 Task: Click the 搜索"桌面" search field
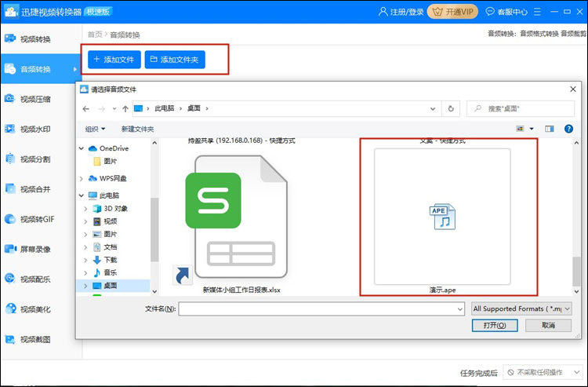(x=521, y=109)
